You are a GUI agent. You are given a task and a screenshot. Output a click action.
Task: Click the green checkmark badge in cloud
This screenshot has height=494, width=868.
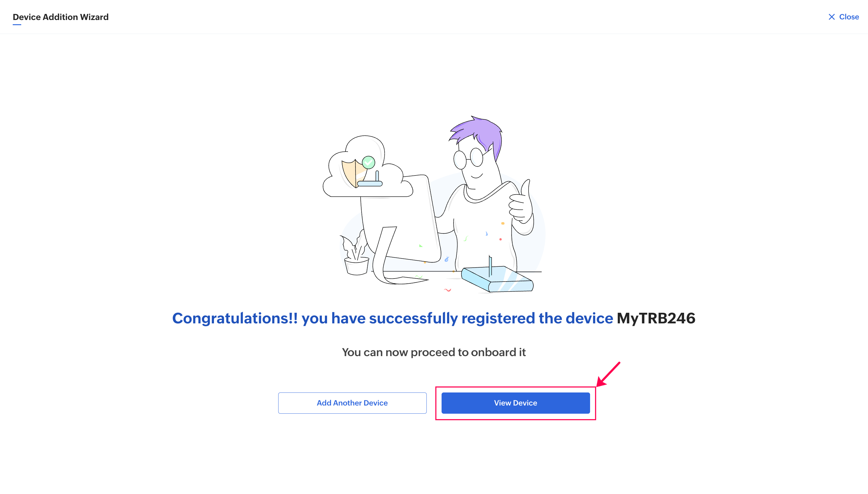(368, 162)
